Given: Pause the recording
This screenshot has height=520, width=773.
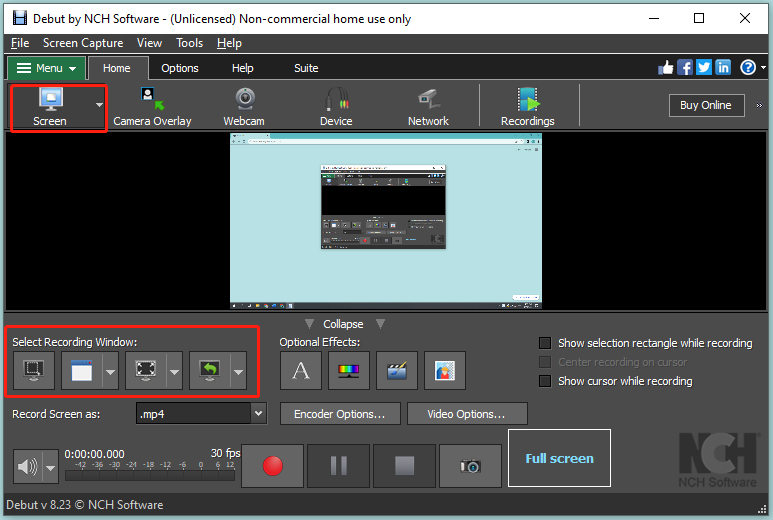Looking at the screenshot, I should (x=339, y=466).
